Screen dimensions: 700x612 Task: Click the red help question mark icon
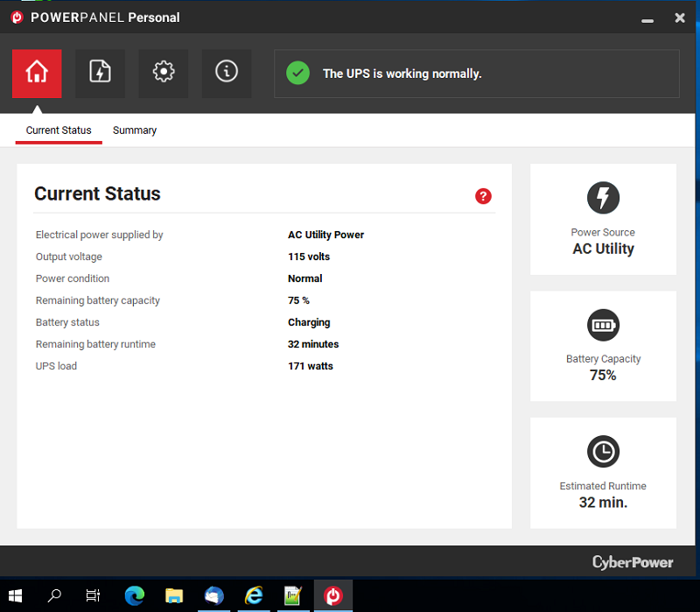tap(483, 196)
